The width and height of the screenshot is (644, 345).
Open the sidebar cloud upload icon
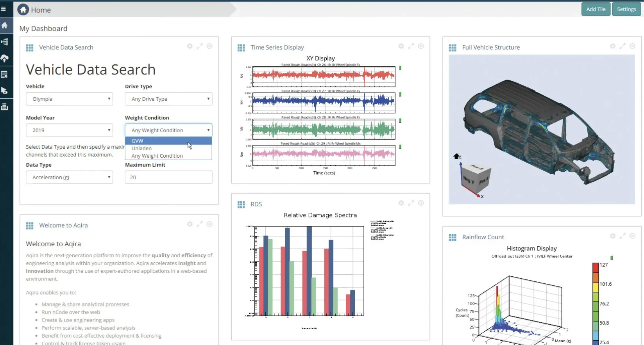pos(5,58)
